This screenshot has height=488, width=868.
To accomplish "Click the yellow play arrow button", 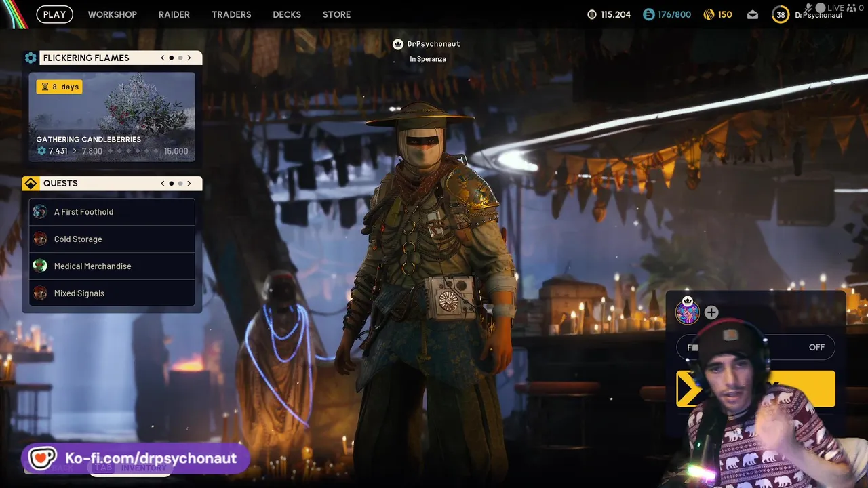I will 755,389.
